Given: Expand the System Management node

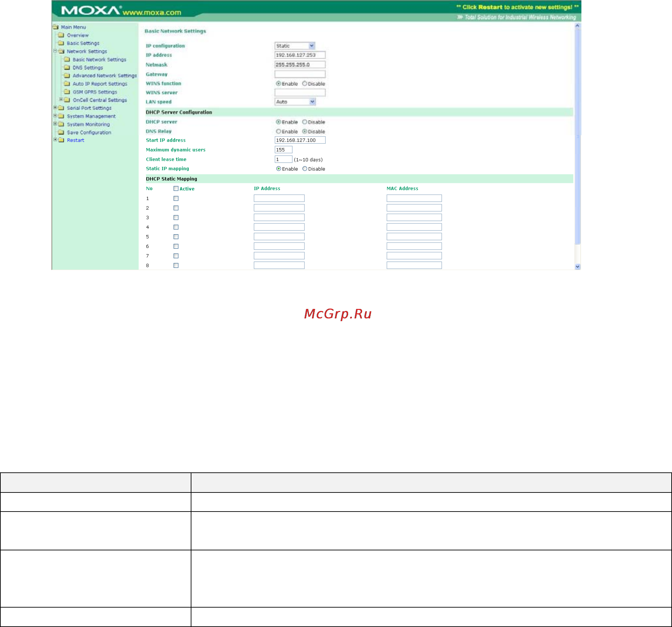Looking at the screenshot, I should (x=55, y=116).
